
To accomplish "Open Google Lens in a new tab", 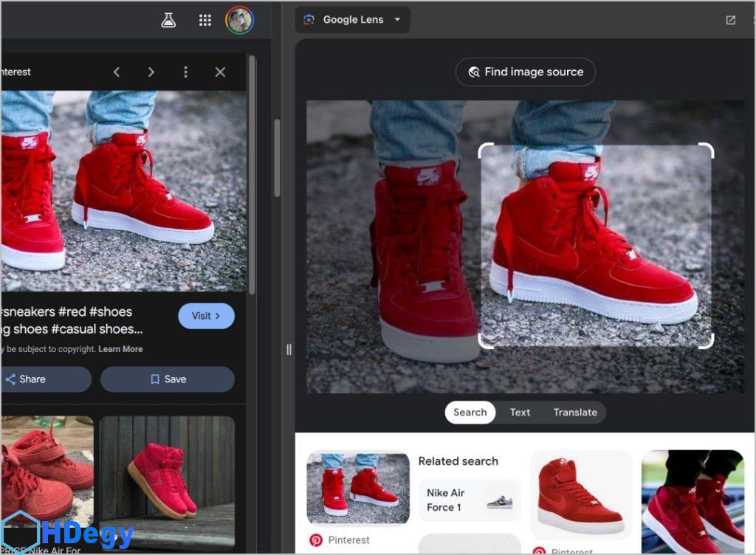I will coord(730,20).
